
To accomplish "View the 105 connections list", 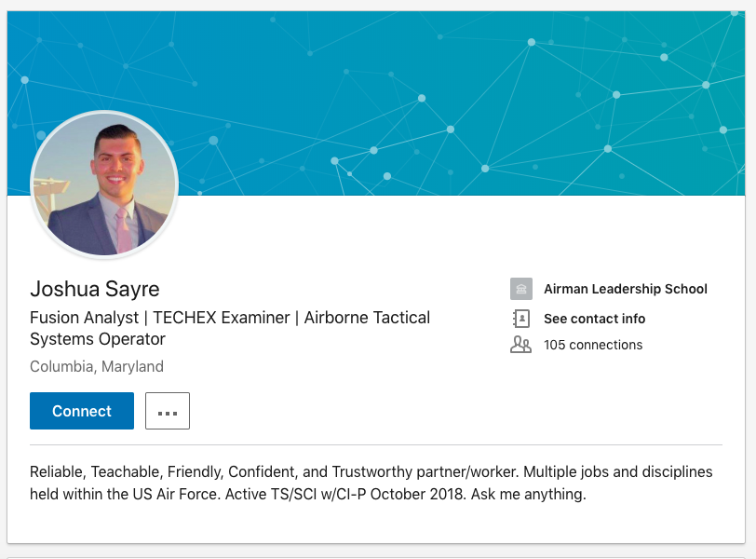I will point(593,345).
